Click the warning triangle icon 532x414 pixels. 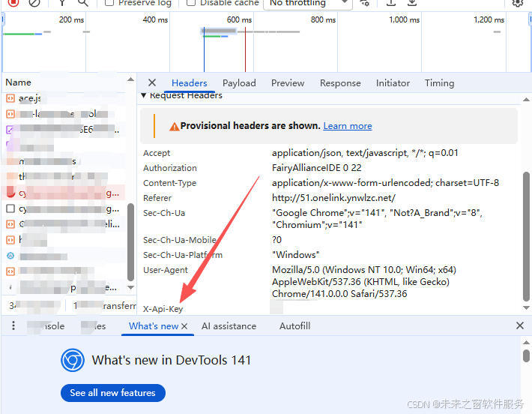pyautogui.click(x=174, y=127)
